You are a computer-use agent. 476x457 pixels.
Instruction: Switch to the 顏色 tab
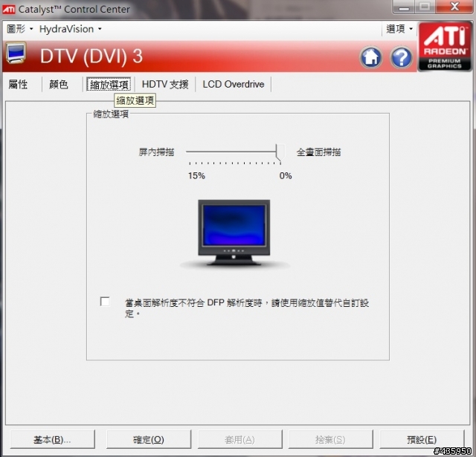59,84
